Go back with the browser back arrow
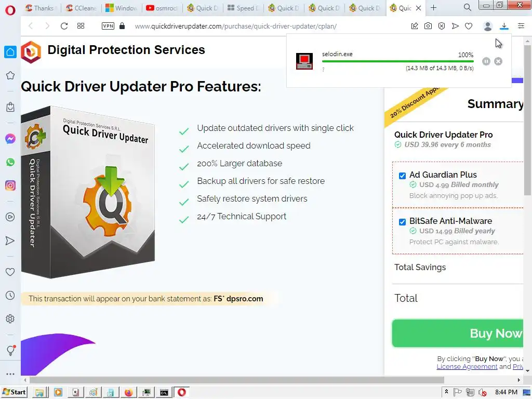This screenshot has height=399, width=532. (x=31, y=26)
